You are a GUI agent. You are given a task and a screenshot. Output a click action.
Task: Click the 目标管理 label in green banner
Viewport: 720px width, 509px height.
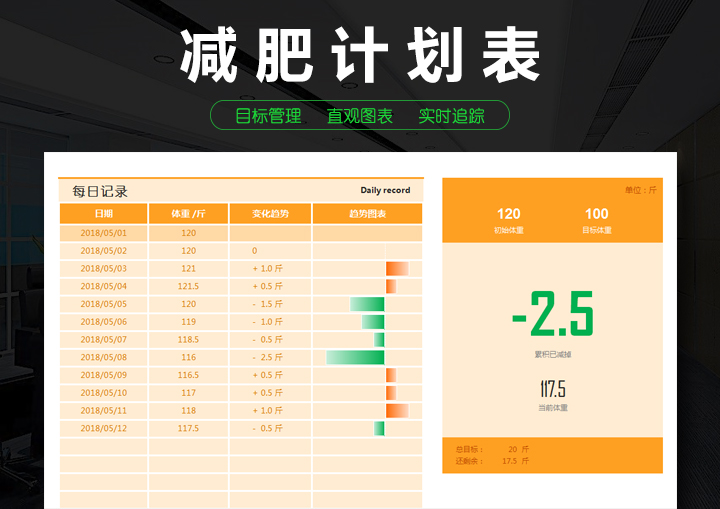268,116
